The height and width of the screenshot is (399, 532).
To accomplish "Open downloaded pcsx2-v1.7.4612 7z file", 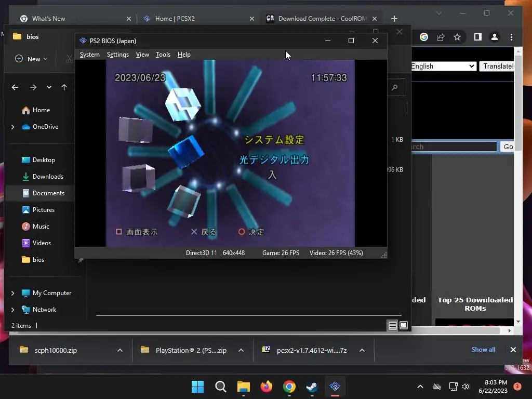I will (304, 351).
